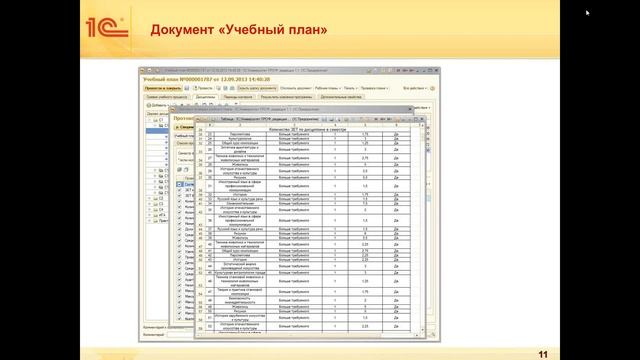Switch to the 'Графики учебного процесса' tab

click(167, 97)
